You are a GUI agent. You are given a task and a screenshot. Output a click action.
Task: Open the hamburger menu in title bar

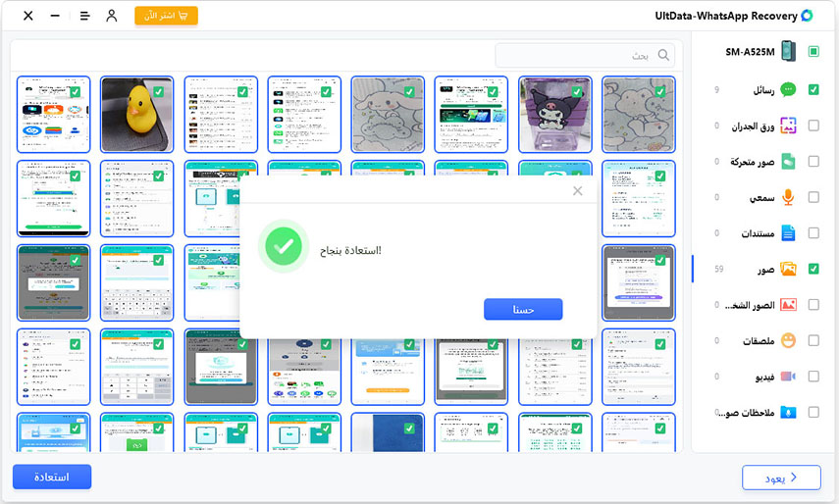(x=84, y=16)
